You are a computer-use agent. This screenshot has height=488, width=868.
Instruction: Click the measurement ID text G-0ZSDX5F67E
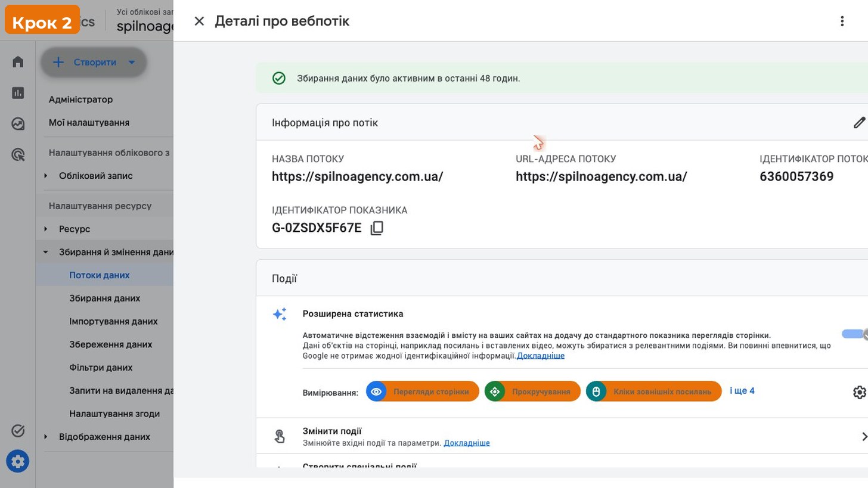[317, 228]
